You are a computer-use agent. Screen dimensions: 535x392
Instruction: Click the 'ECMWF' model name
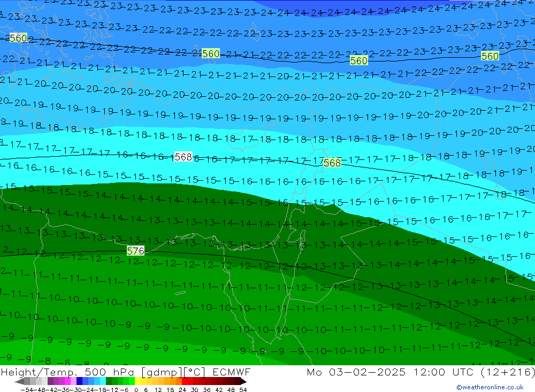pyautogui.click(x=231, y=372)
